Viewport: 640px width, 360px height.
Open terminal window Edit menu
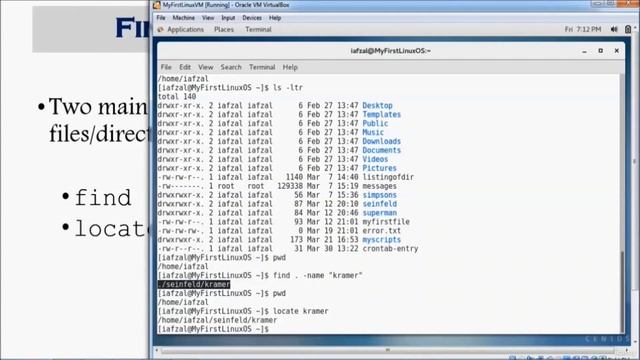tap(185, 67)
